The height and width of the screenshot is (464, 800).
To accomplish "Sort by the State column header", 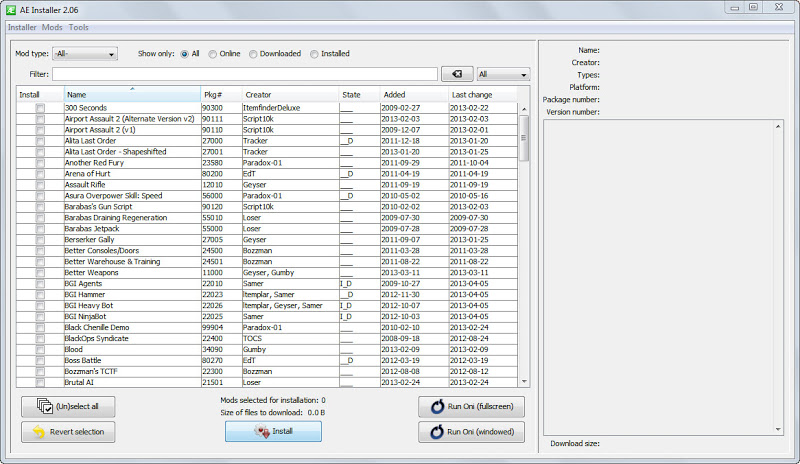I will pyautogui.click(x=360, y=94).
